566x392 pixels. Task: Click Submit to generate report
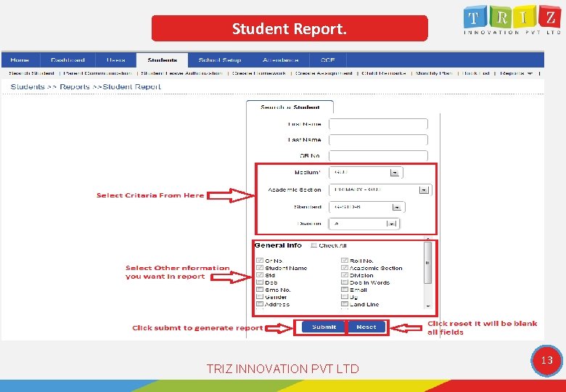tap(324, 327)
